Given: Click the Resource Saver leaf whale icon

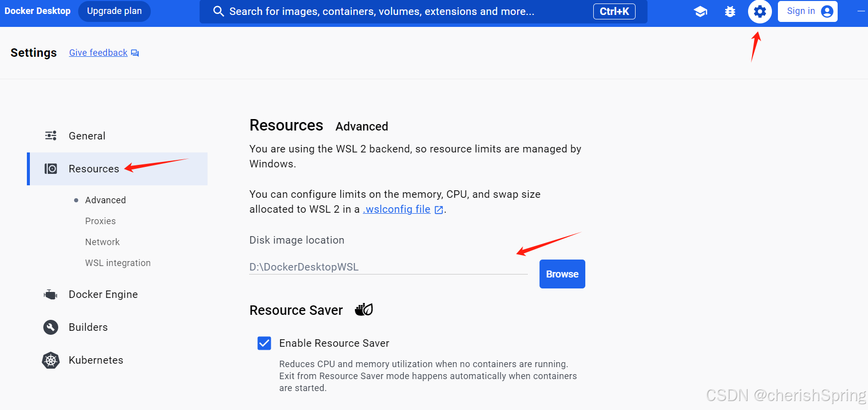Looking at the screenshot, I should tap(364, 310).
